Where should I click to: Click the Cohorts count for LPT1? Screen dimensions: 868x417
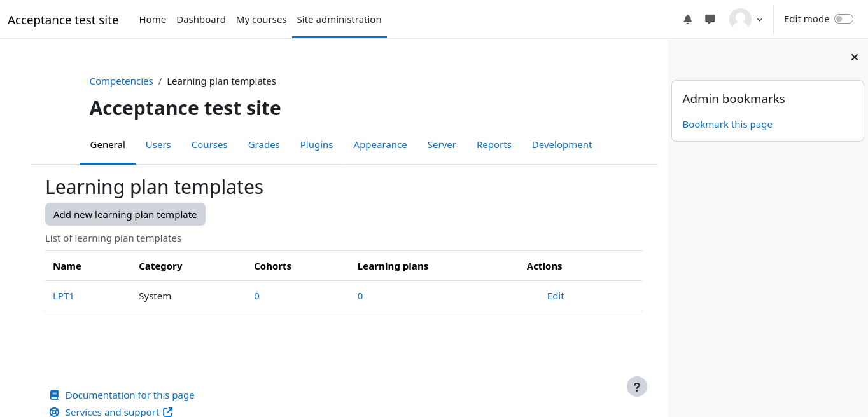pyautogui.click(x=256, y=296)
